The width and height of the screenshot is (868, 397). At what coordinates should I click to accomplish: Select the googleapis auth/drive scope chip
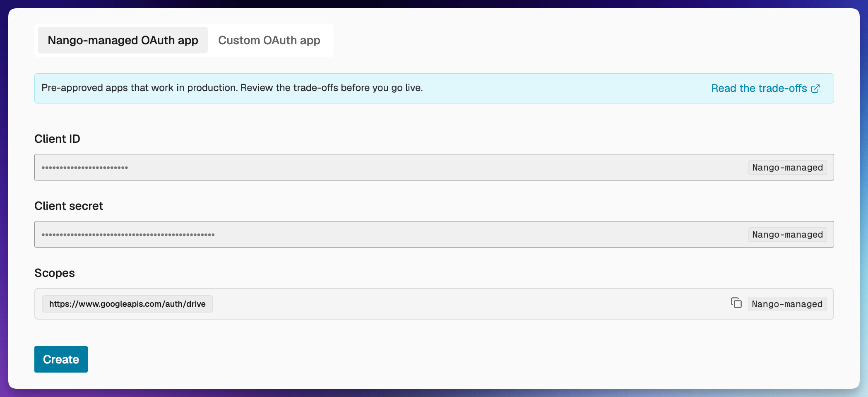click(127, 304)
